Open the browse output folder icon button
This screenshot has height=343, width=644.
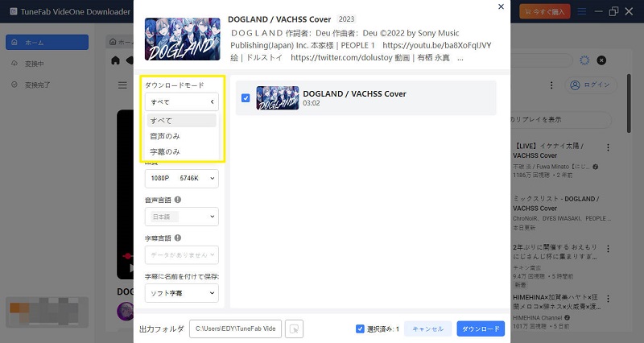294,329
